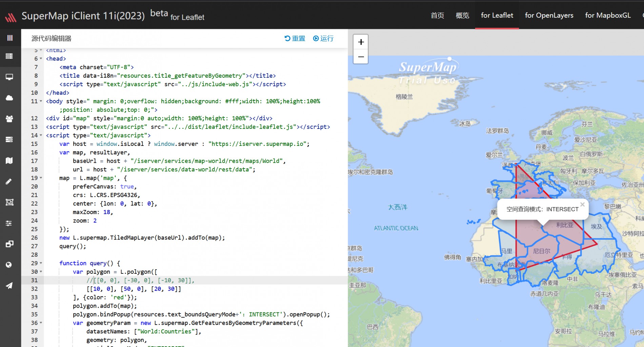Open the second server stack icon
This screenshot has width=644, height=347.
click(x=9, y=139)
